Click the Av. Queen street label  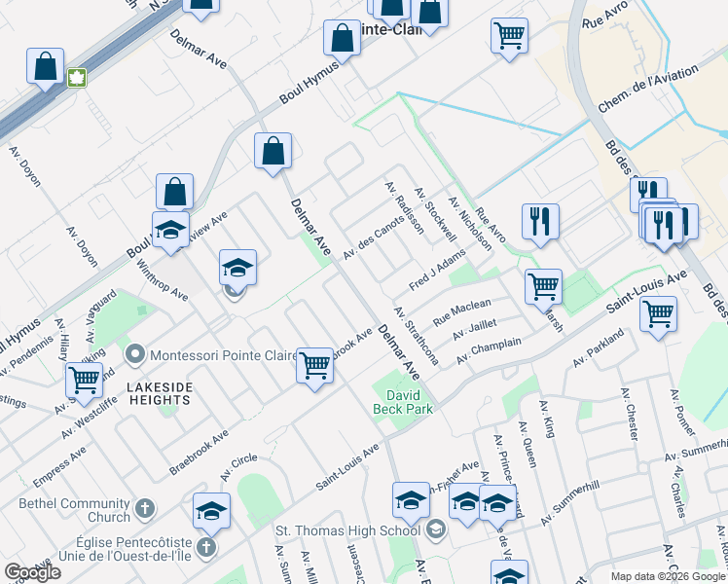click(528, 445)
